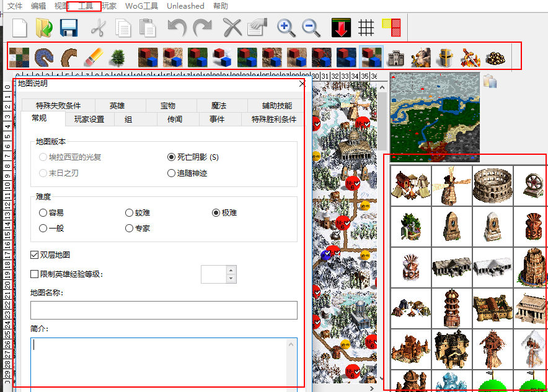Open the monsters griffin object category
This screenshot has width=548, height=392.
pos(421,58)
